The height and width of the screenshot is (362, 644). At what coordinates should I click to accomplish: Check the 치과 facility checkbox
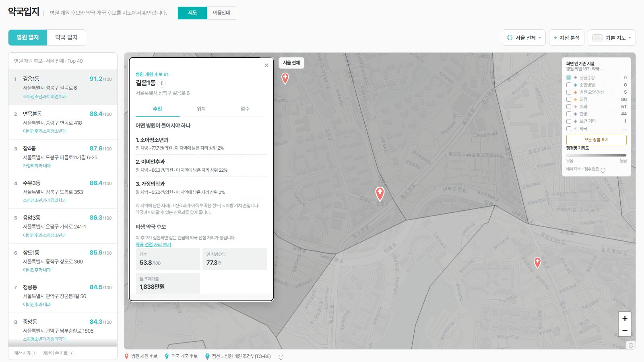[569, 107]
